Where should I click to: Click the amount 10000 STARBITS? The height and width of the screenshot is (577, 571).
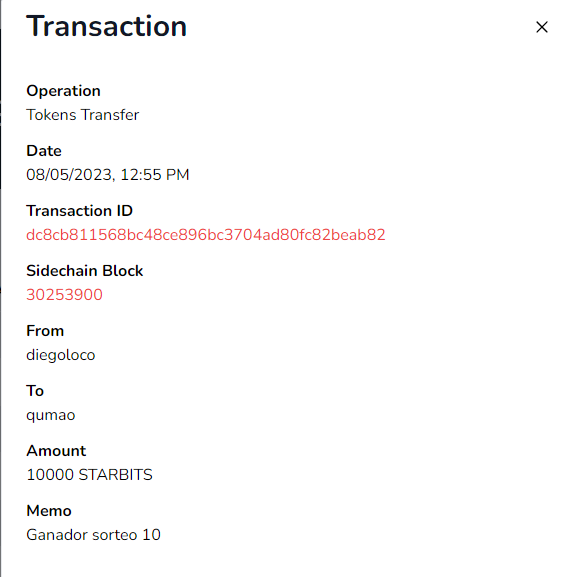[89, 475]
